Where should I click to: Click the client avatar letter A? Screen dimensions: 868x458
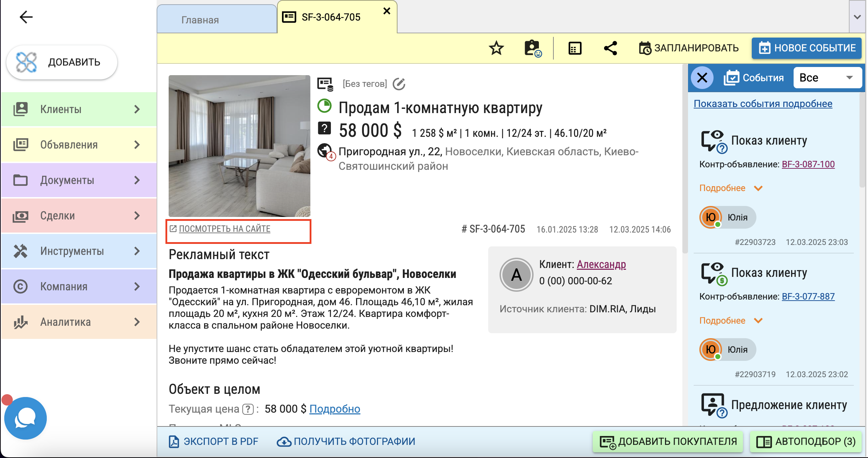click(x=517, y=275)
